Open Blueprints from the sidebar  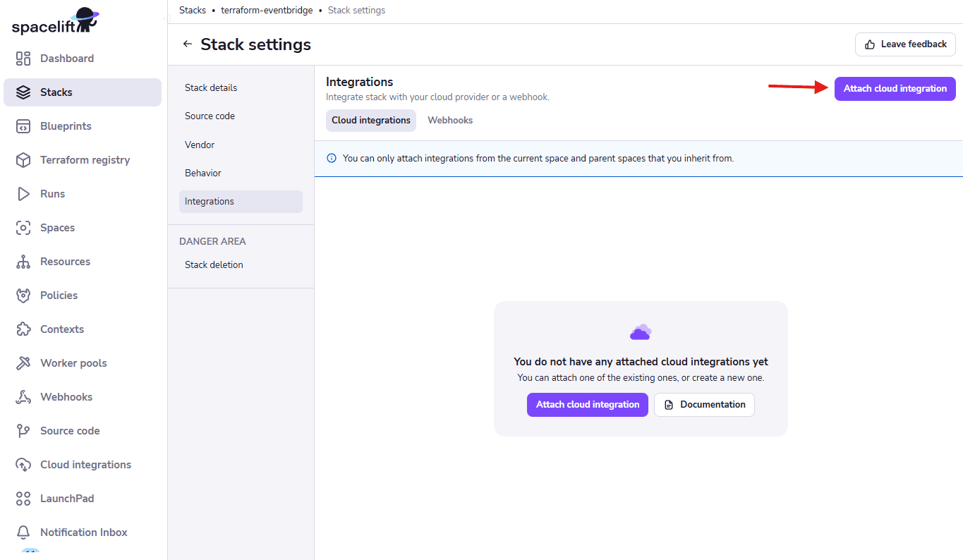(x=83, y=126)
